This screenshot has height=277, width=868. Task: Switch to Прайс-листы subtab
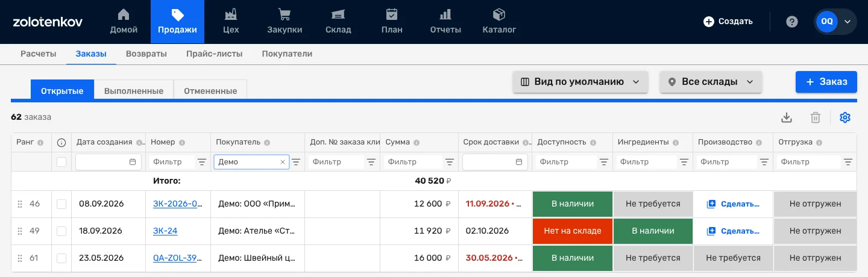[215, 54]
